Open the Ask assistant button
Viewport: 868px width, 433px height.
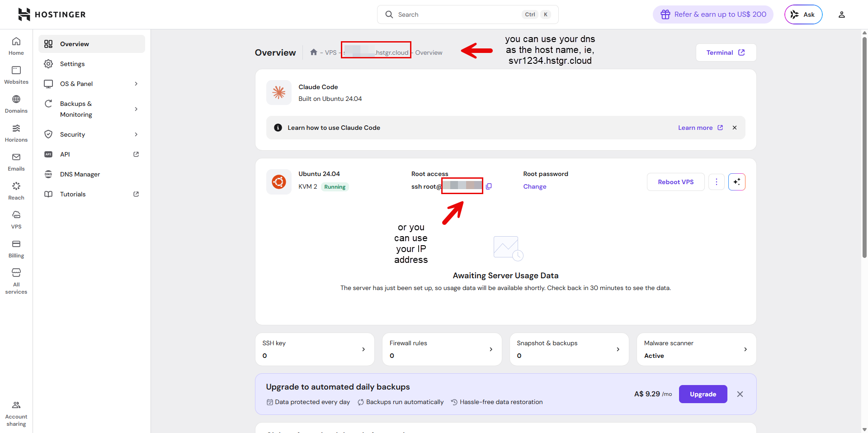coord(803,14)
